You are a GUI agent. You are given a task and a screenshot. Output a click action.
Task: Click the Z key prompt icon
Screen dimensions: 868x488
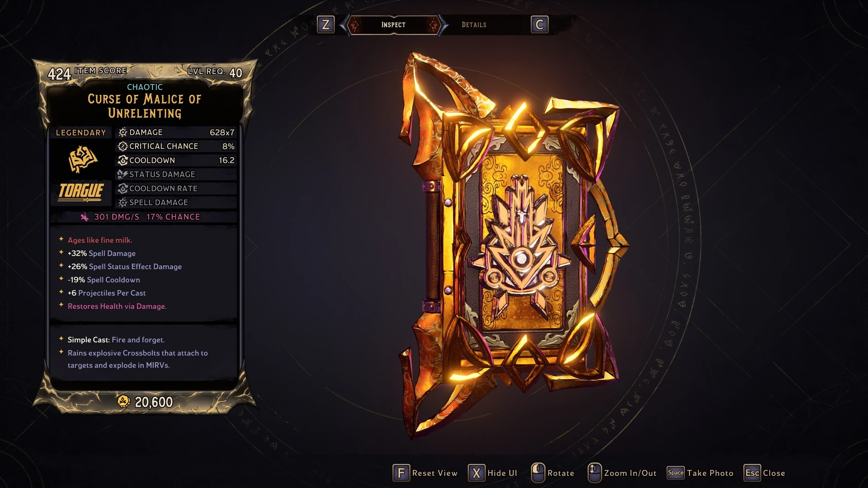coord(325,24)
